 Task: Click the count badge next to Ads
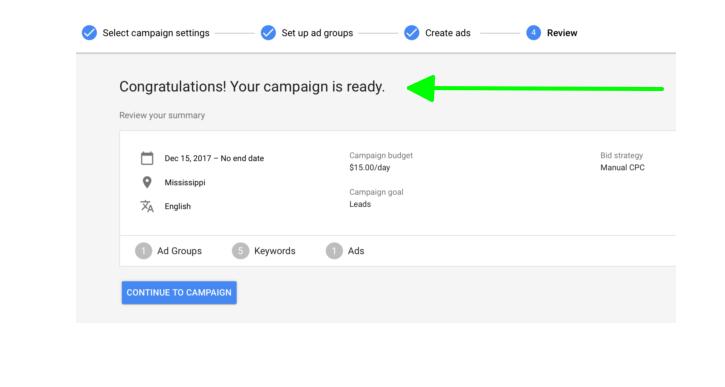point(334,251)
